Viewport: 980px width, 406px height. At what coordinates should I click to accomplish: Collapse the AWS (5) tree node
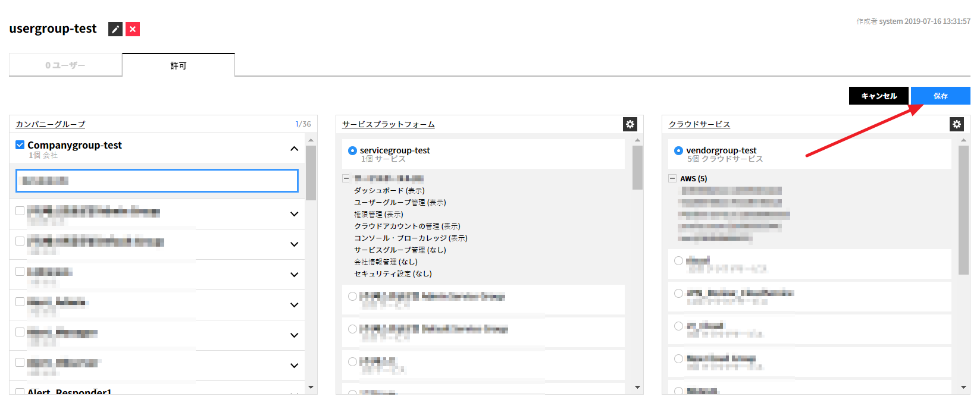point(672,178)
